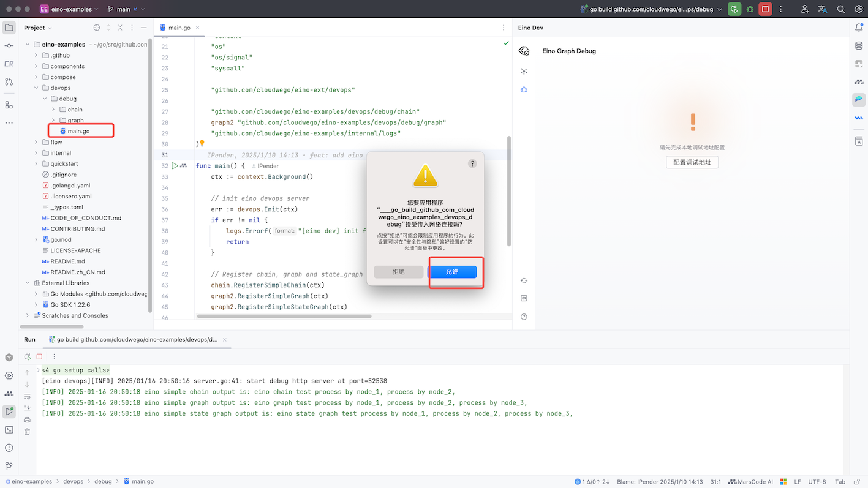The height and width of the screenshot is (488, 868).
Task: Select the go build tab in Run panel
Action: 137,339
